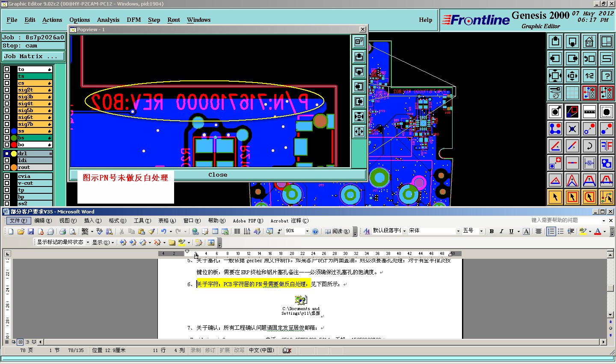Toggle the checkbox for layer sig7b

pyautogui.click(x=7, y=124)
